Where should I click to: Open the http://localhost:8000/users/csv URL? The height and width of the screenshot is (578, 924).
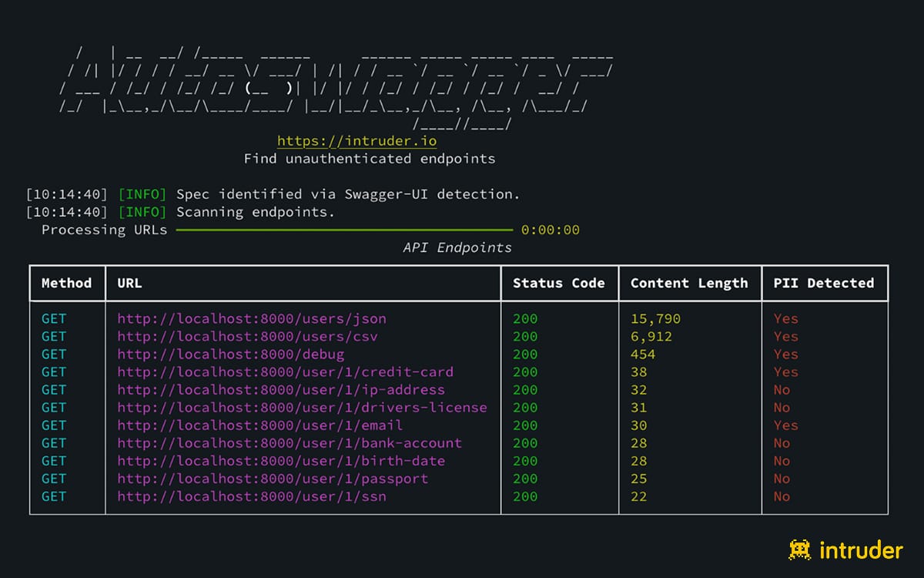click(248, 336)
